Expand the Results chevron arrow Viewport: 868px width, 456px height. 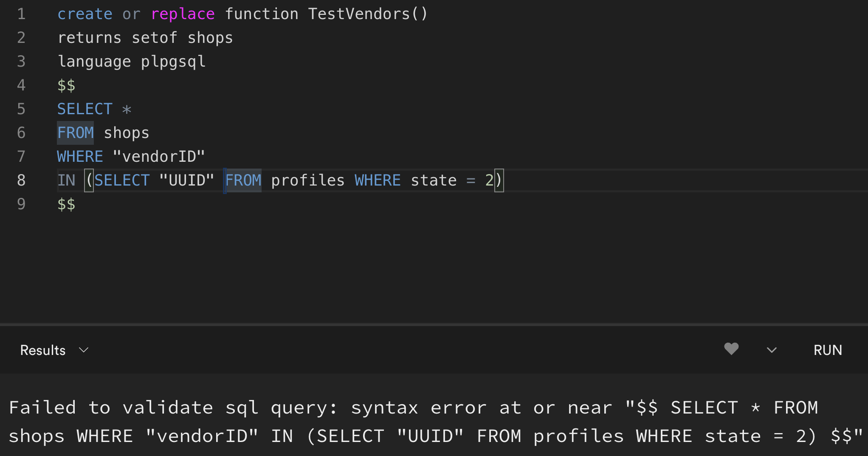[x=84, y=350]
